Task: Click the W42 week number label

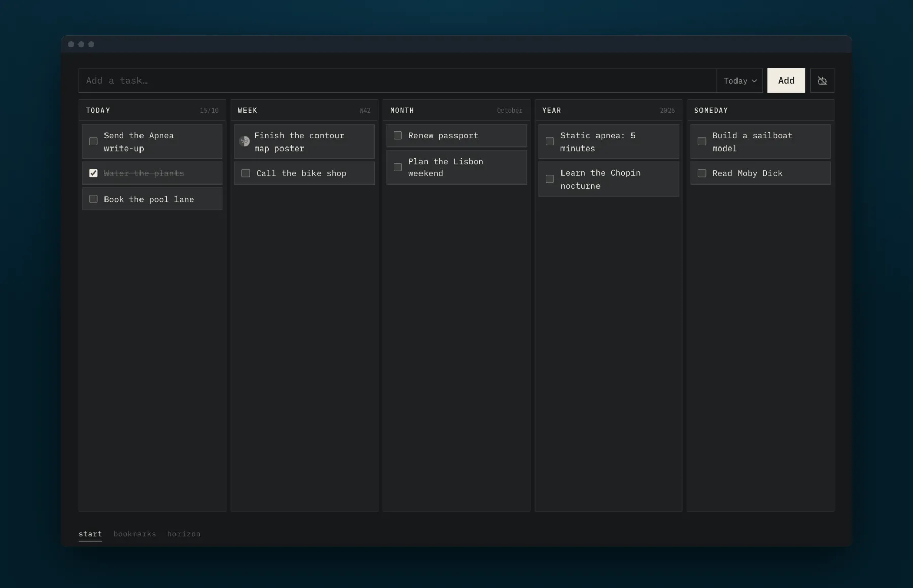Action: pyautogui.click(x=365, y=111)
